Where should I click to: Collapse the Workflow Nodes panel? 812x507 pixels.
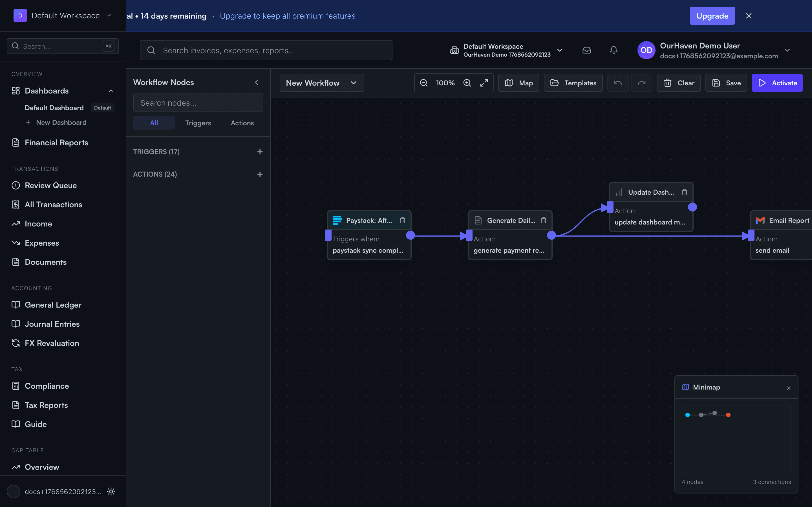pyautogui.click(x=257, y=82)
